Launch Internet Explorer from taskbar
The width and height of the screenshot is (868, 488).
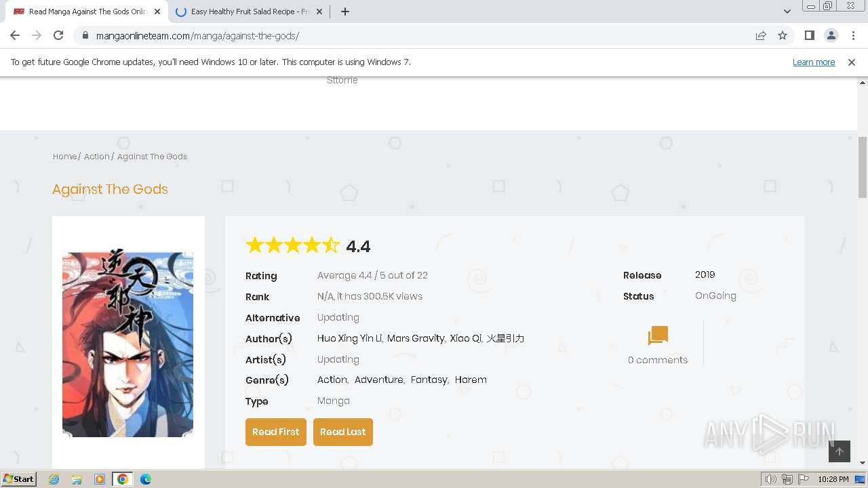(x=54, y=479)
